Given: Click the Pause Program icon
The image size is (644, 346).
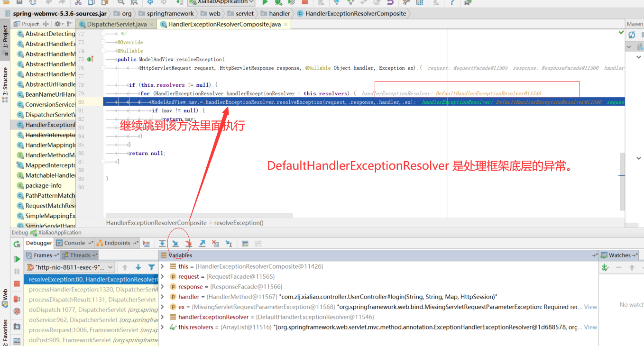Looking at the screenshot, I should [x=17, y=272].
